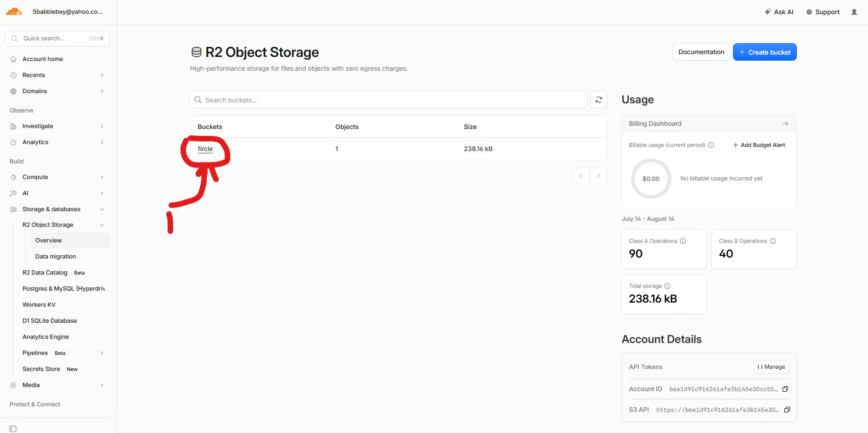Screen dimensions: 868x433
Task: Click the Compute icon
Action: coord(13,177)
